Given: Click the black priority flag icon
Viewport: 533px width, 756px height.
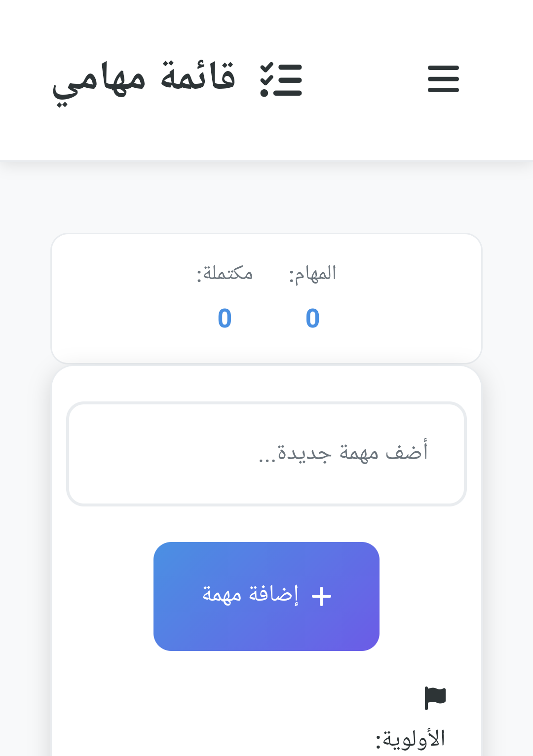Looking at the screenshot, I should 435,697.
